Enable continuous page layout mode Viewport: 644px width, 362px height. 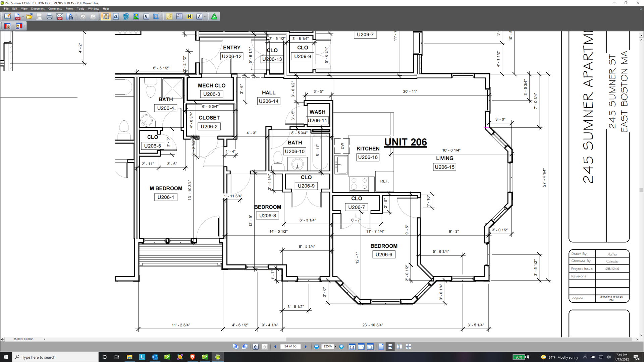(x=390, y=347)
